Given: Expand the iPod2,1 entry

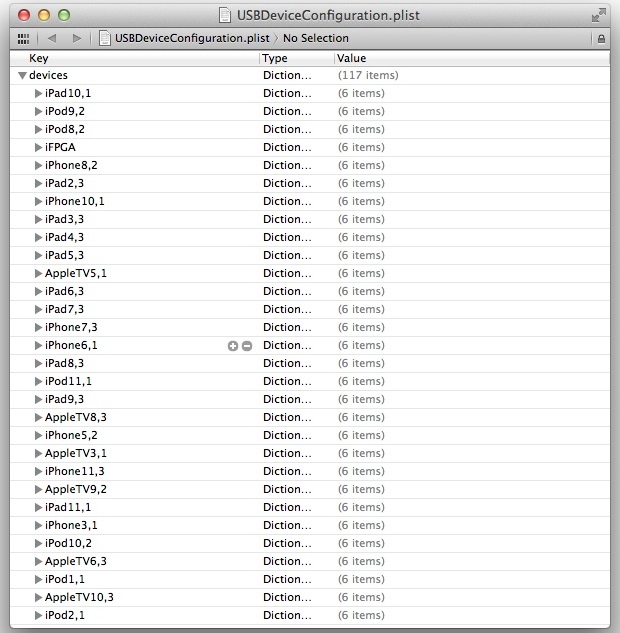Looking at the screenshot, I should 38,615.
